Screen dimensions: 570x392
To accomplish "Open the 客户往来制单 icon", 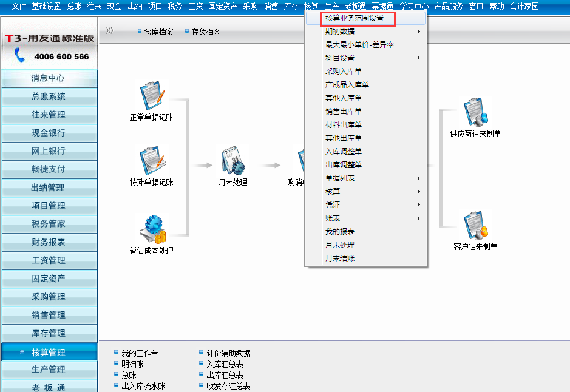I will click(x=475, y=225).
